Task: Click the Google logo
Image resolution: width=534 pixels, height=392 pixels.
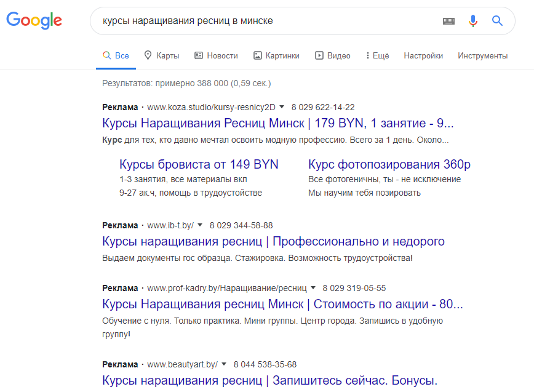Action: (x=34, y=20)
